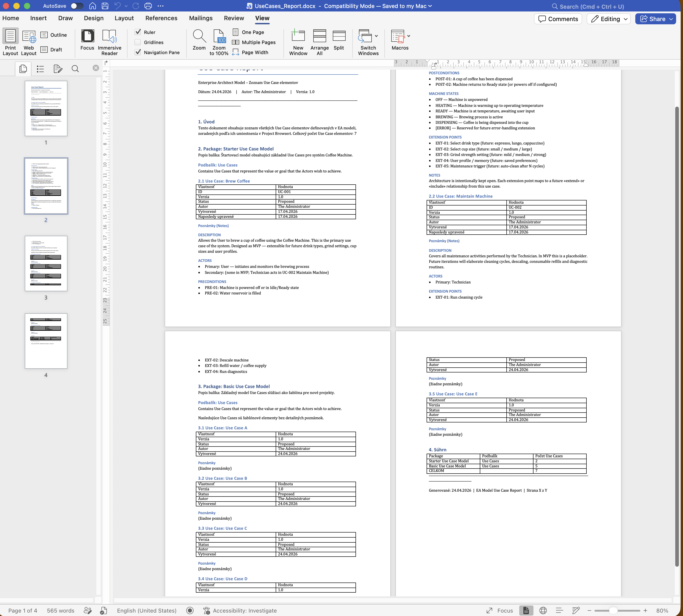
Task: Click the zoom slider handle
Action: [613, 610]
